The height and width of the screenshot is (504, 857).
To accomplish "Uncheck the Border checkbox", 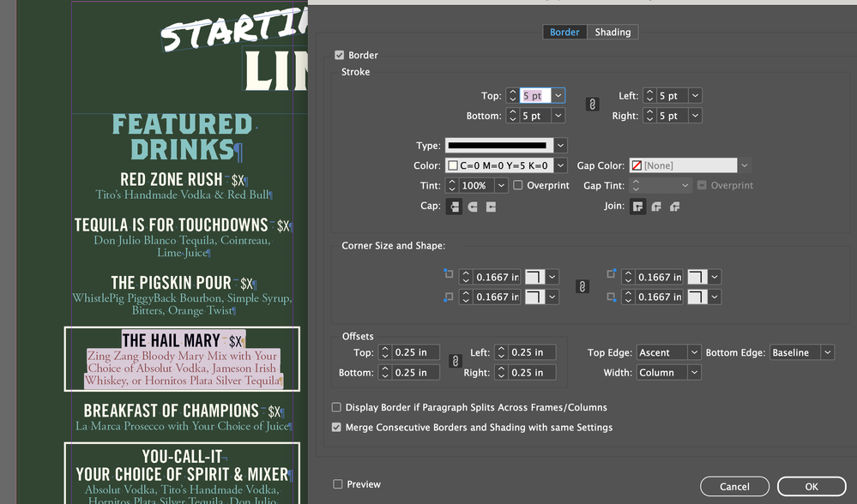I will coord(340,55).
